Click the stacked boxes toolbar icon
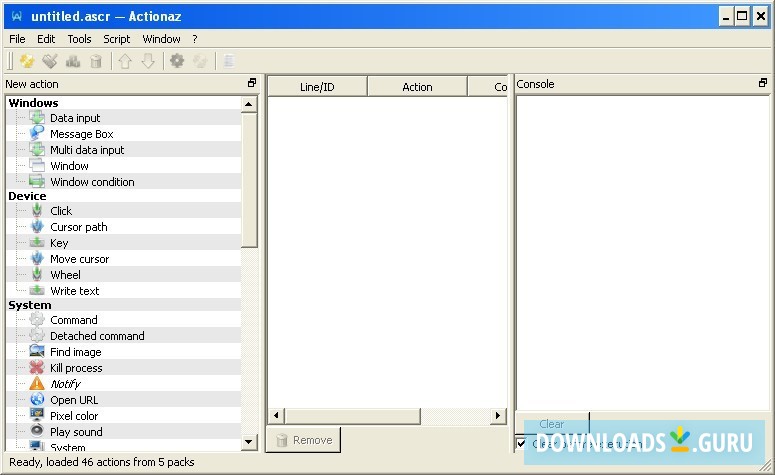The height and width of the screenshot is (475, 775). [x=73, y=61]
